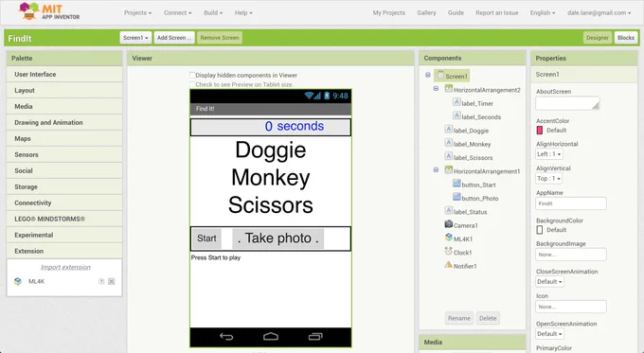This screenshot has height=353, width=644.
Task: Open the AlignVertical Top dropdown
Action: 548,179
